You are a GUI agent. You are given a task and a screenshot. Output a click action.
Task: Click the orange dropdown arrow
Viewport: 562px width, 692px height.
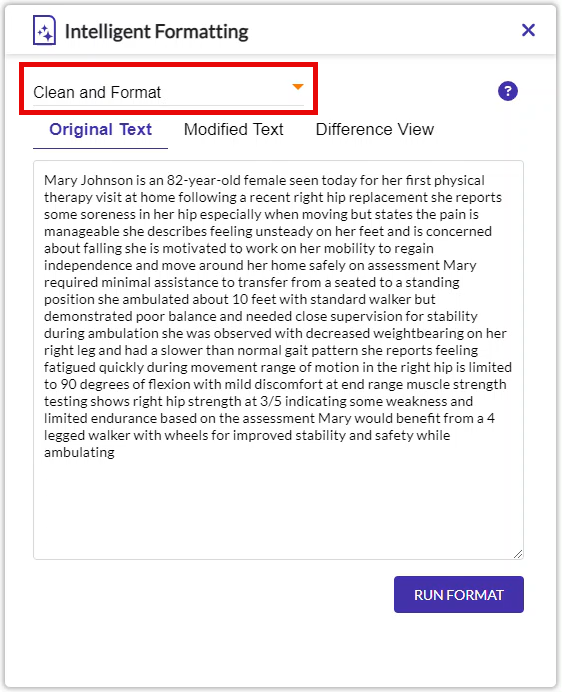tap(298, 86)
